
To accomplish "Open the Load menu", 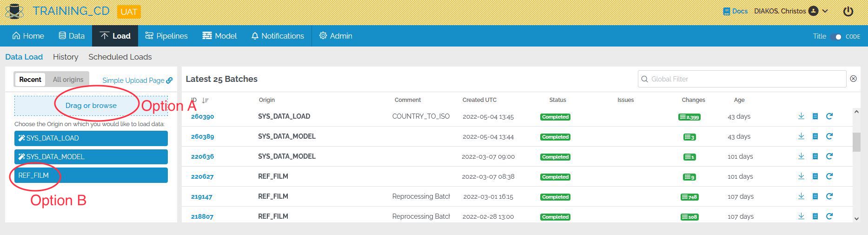I will pyautogui.click(x=115, y=36).
